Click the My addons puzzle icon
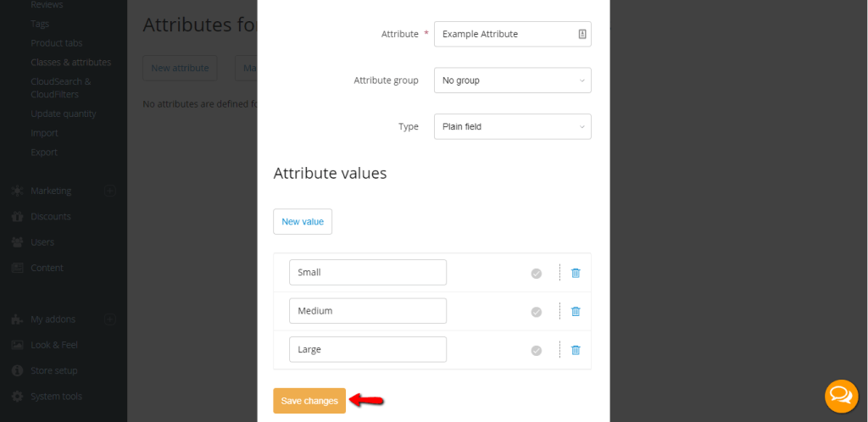The width and height of the screenshot is (868, 422). tap(17, 319)
